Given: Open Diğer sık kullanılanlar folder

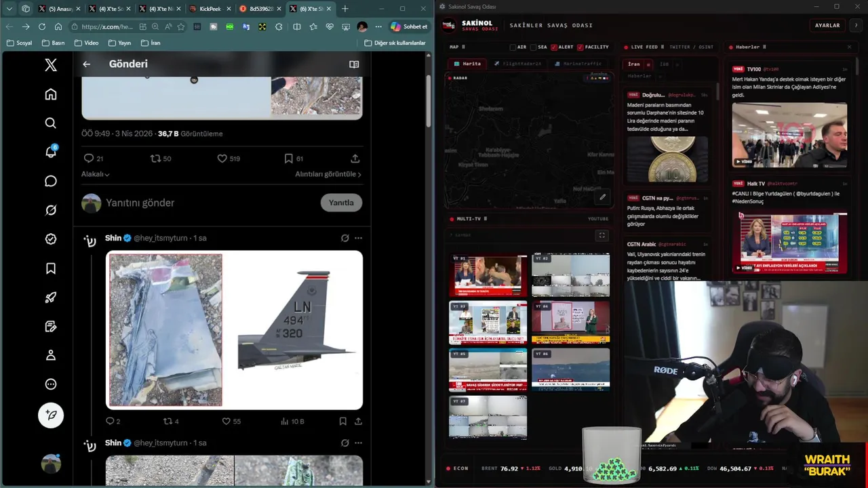Looking at the screenshot, I should (395, 43).
